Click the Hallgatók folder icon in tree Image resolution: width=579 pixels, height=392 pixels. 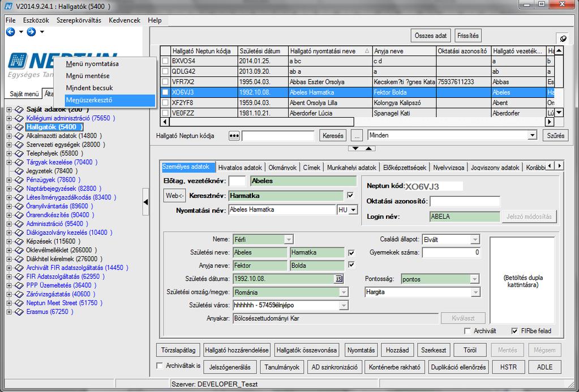point(19,127)
